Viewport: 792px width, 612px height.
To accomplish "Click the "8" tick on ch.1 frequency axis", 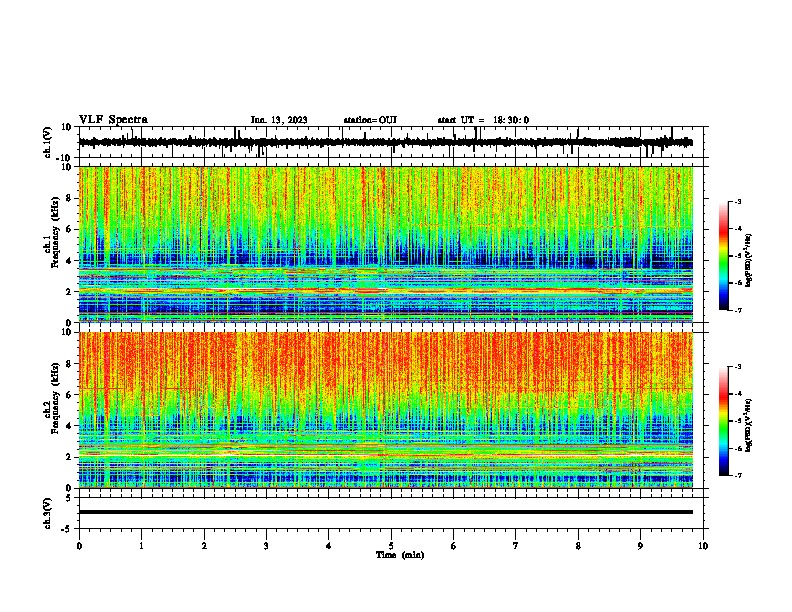I will (69, 198).
